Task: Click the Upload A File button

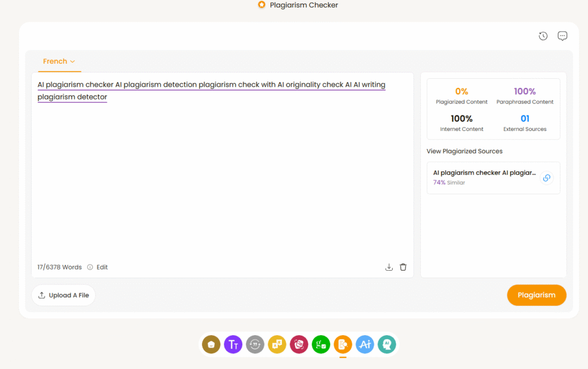Action: pos(64,295)
